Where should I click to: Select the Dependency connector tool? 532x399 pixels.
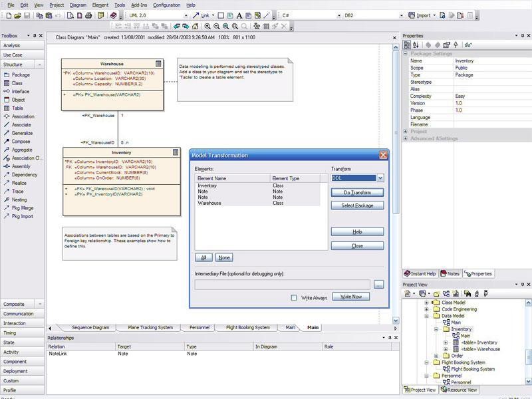(x=24, y=175)
